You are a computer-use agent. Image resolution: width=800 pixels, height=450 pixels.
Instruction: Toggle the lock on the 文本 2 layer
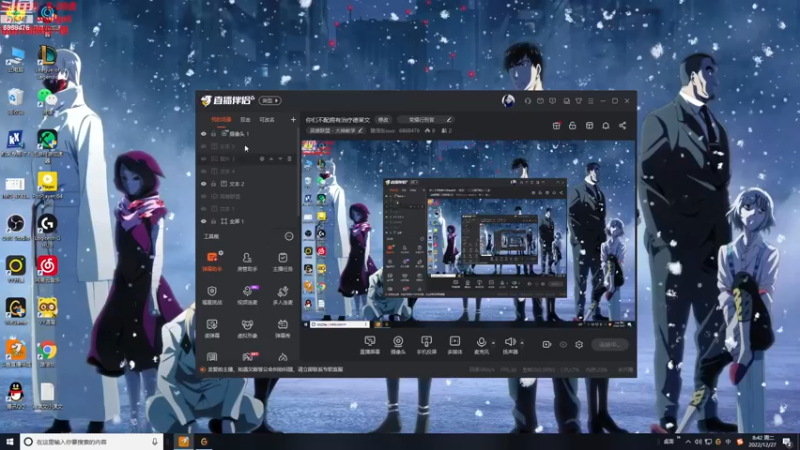(x=213, y=184)
